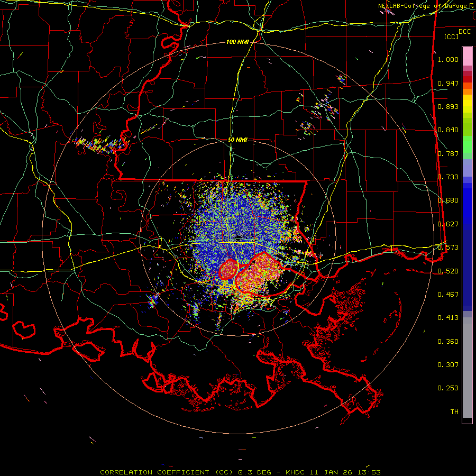476x476 pixels.
Task: Click the DCC label above the color scale
Action: [x=464, y=32]
